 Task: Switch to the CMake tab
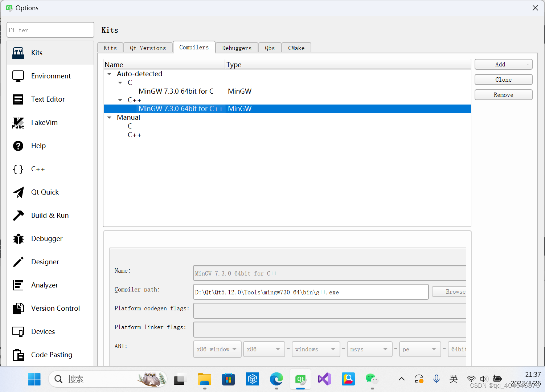point(296,48)
